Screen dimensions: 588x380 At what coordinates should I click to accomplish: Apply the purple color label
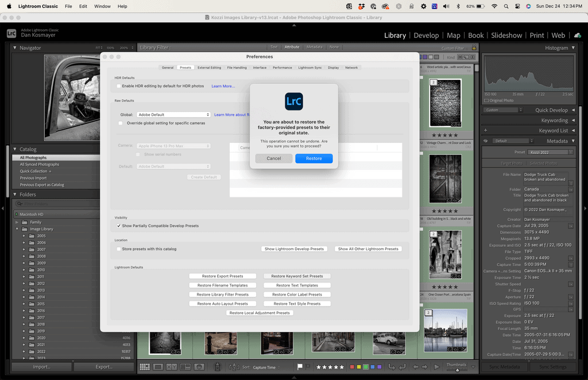379,367
